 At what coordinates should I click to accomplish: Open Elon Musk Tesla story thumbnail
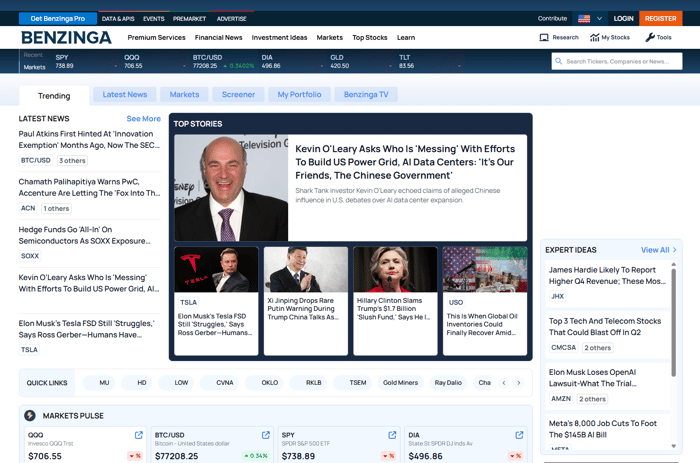click(216, 270)
